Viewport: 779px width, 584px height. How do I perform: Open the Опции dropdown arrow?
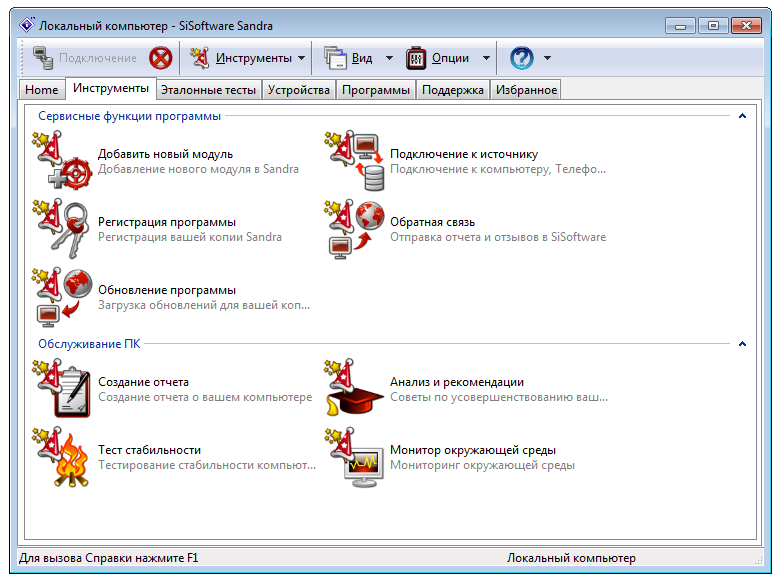coord(486,58)
